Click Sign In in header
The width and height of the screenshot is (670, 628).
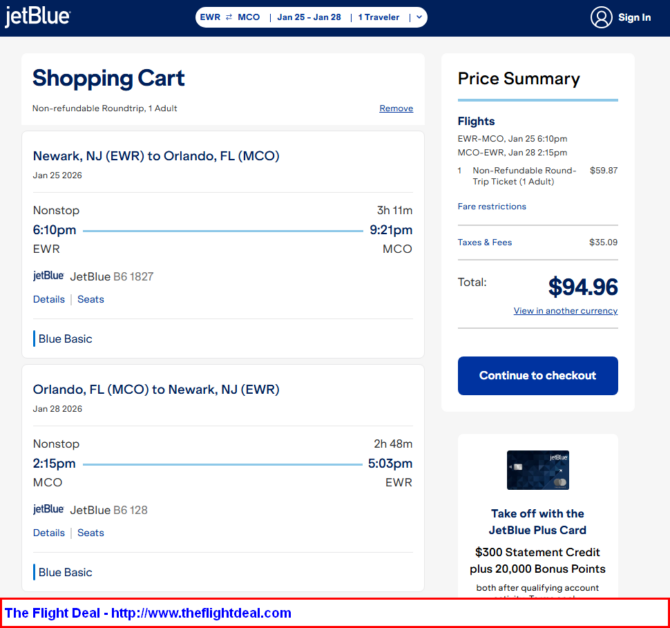pyautogui.click(x=634, y=17)
